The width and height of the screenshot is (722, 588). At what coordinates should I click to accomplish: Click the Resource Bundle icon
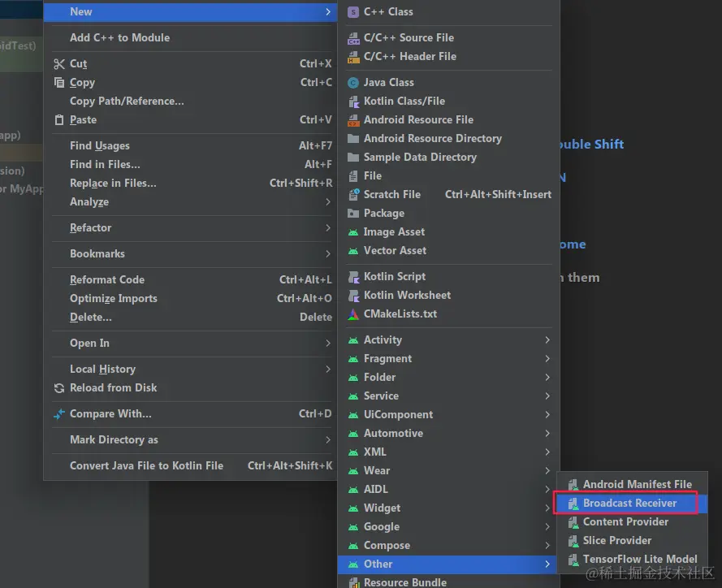(353, 583)
